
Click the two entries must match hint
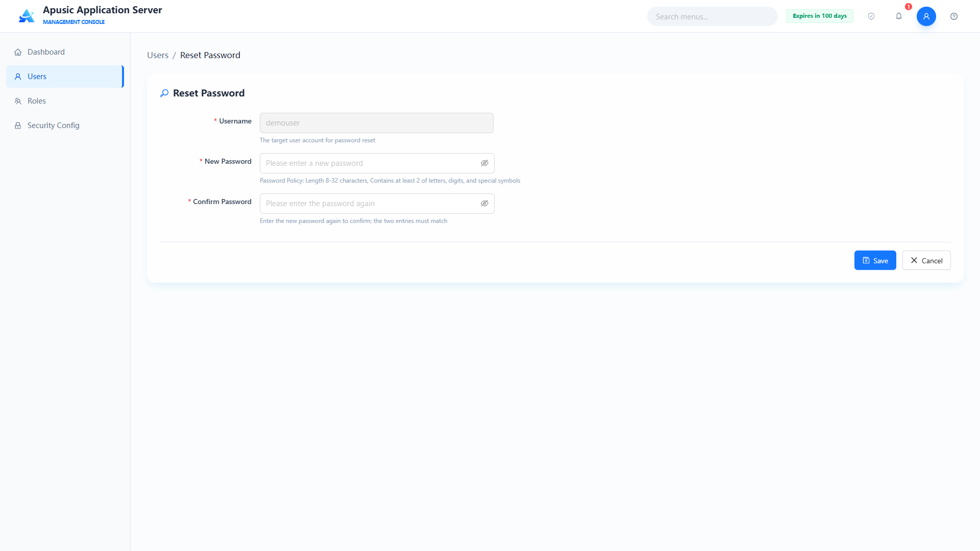pyautogui.click(x=353, y=221)
